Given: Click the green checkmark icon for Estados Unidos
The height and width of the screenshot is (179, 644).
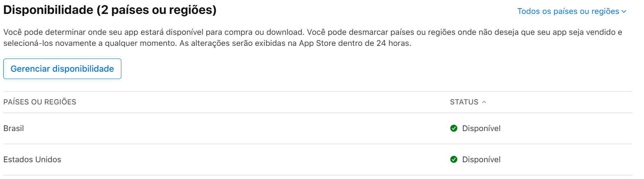Looking at the screenshot, I should click(x=454, y=159).
